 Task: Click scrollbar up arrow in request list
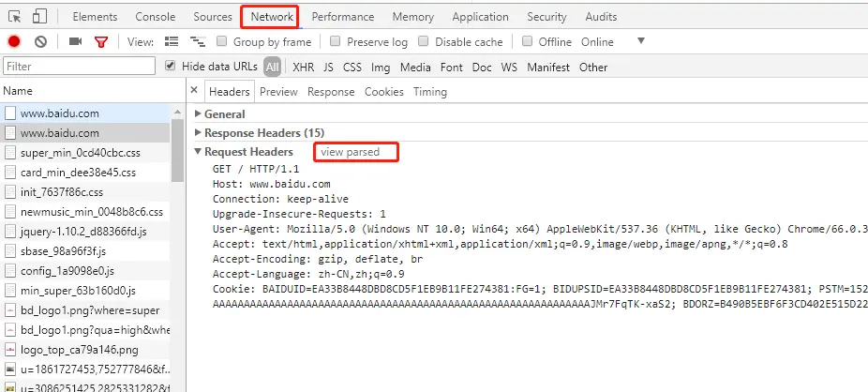[178, 112]
